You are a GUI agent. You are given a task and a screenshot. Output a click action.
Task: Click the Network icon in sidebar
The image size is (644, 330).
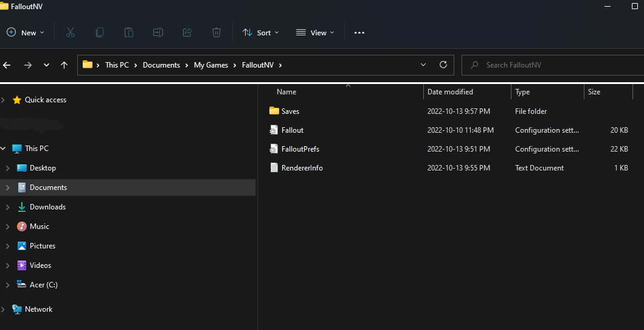tap(17, 309)
